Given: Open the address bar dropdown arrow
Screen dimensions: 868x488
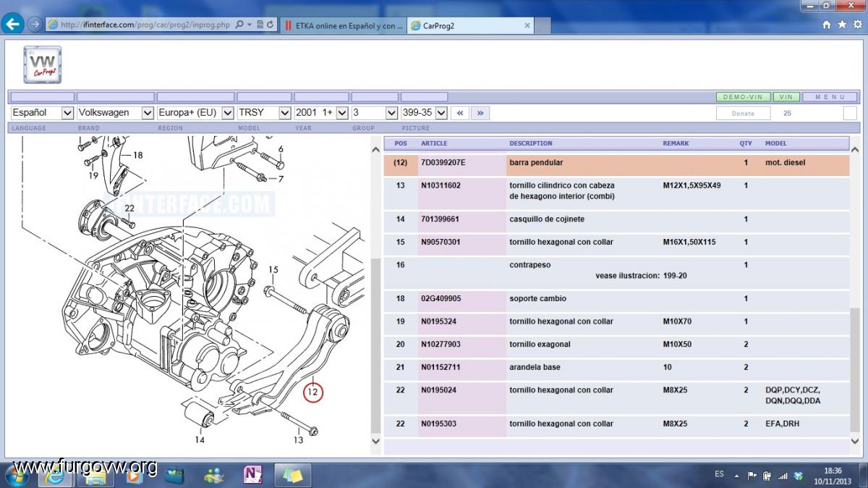Looking at the screenshot, I should tap(250, 25).
